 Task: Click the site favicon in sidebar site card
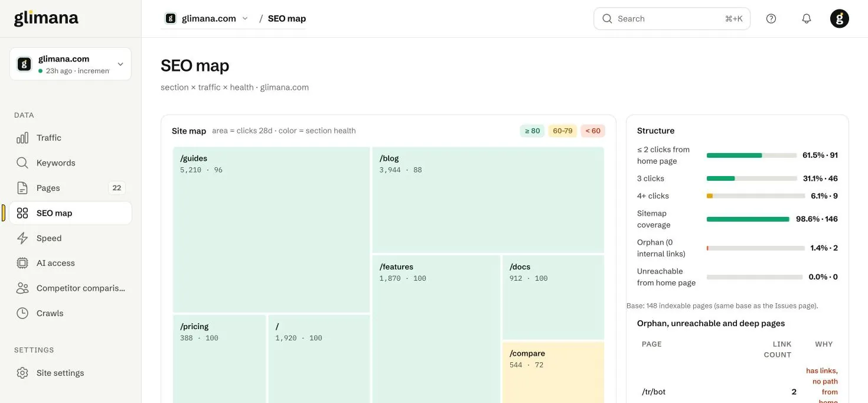pos(24,64)
